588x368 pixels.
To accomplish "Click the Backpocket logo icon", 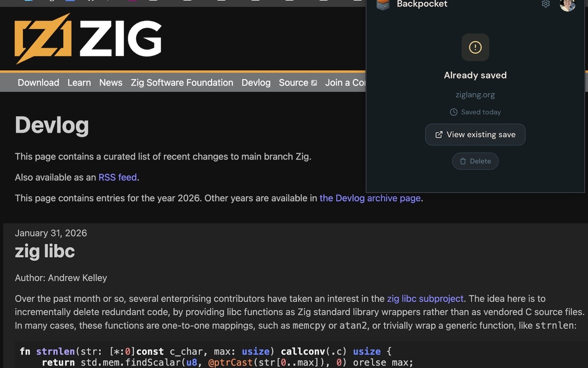I will click(x=383, y=5).
